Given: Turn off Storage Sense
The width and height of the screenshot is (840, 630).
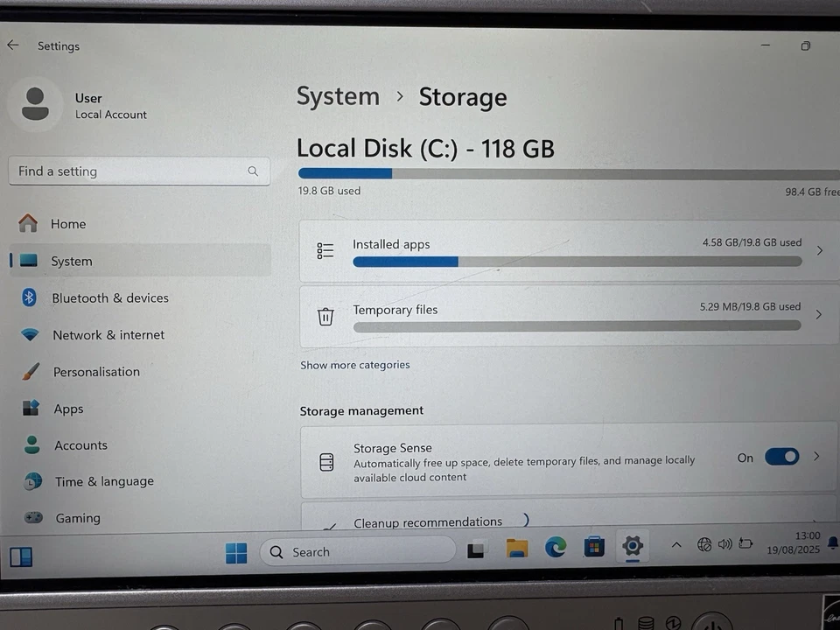Looking at the screenshot, I should 781,457.
